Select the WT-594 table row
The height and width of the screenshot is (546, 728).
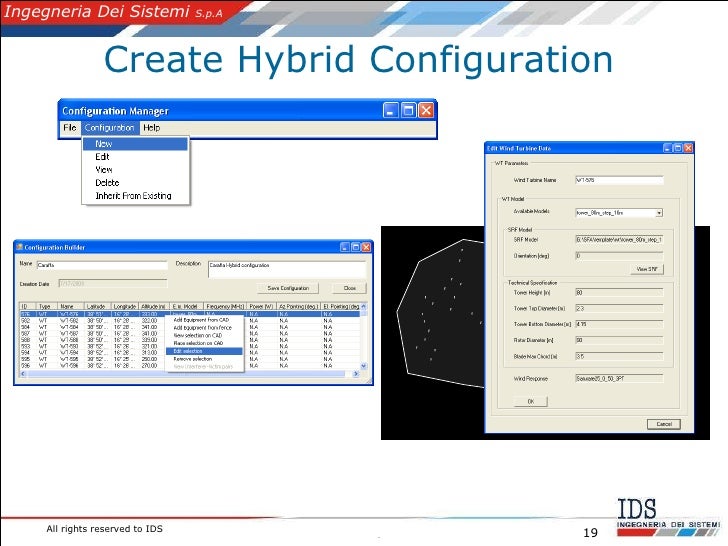pyautogui.click(x=189, y=353)
